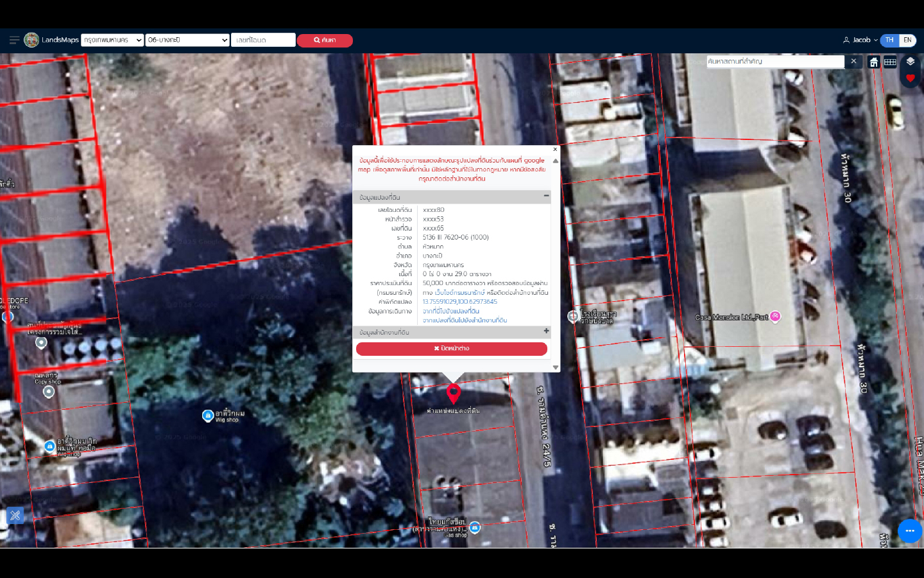
Task: Open the กรุงเทพมหานคร province dropdown
Action: point(112,40)
